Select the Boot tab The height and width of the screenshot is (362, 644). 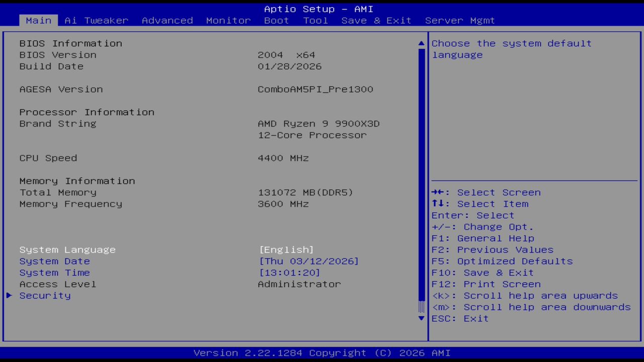(277, 21)
